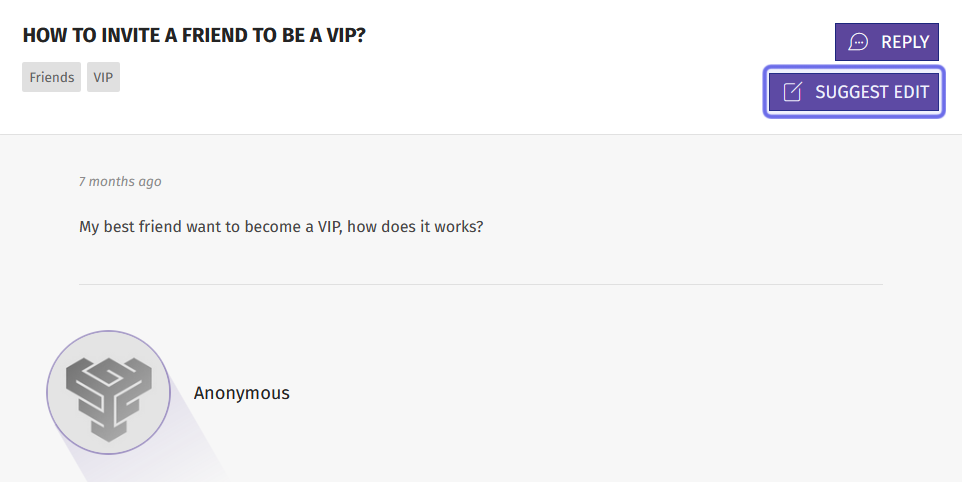The height and width of the screenshot is (482, 962).
Task: Click the word 'VIP,' in post body
Action: click(330, 227)
